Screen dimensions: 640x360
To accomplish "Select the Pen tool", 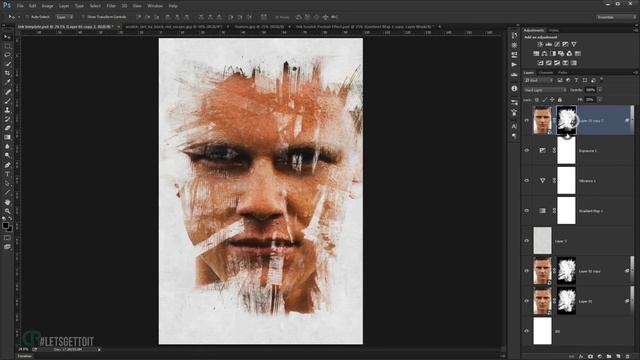I will (7, 165).
